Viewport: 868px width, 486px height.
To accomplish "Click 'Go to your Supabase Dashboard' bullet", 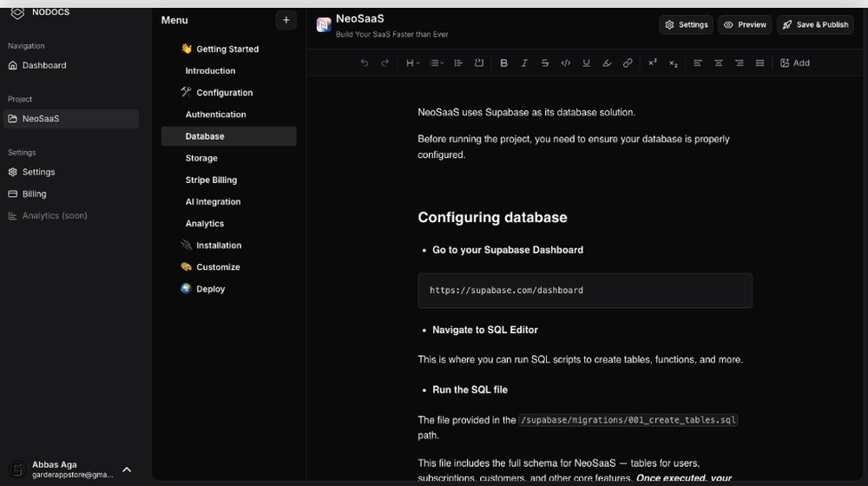I will pos(508,250).
